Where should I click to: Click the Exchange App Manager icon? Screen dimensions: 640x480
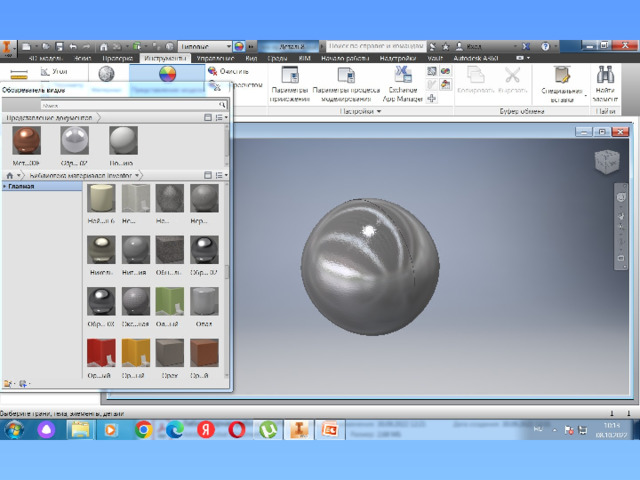point(402,75)
